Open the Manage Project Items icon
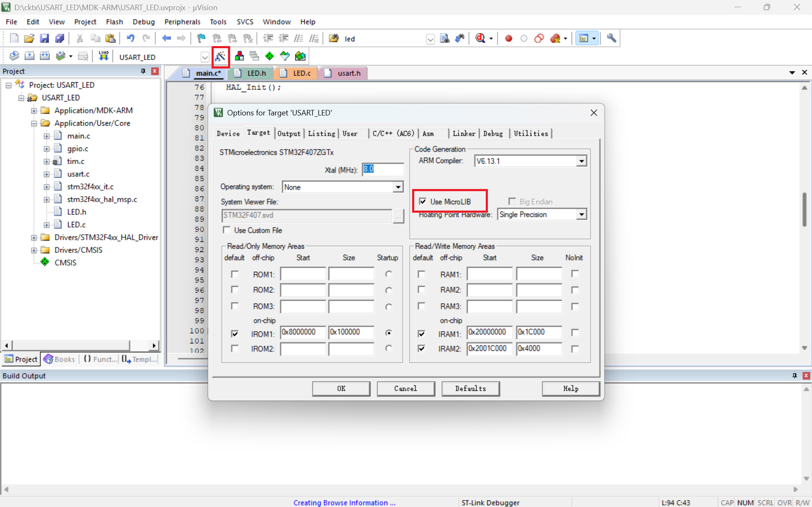Image resolution: width=812 pixels, height=507 pixels. tap(239, 56)
